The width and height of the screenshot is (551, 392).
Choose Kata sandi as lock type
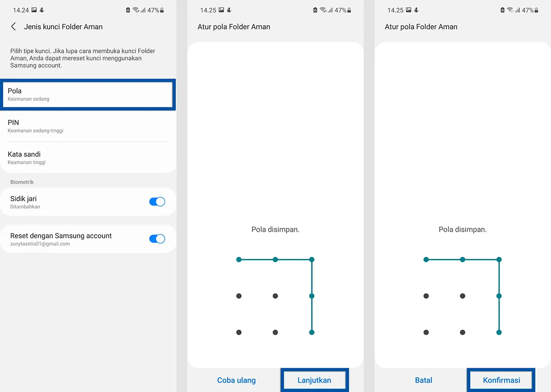87,157
